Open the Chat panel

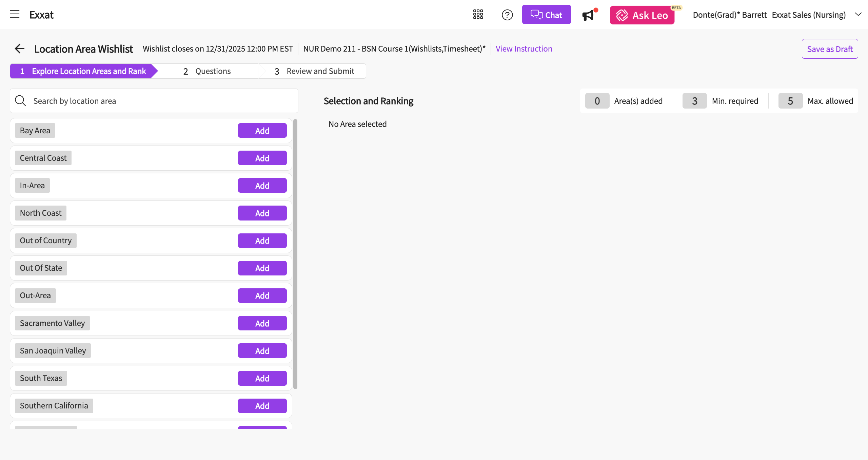(546, 15)
